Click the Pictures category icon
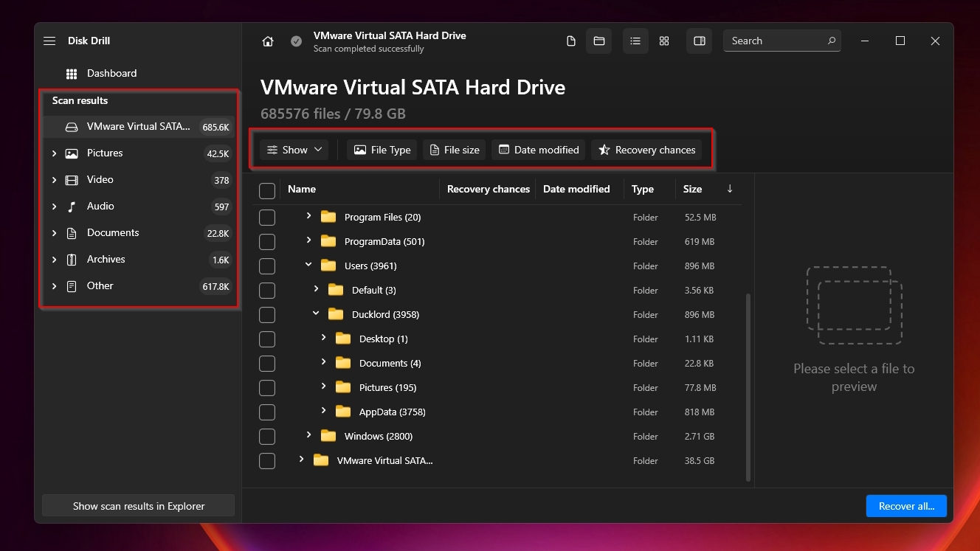 coord(72,153)
